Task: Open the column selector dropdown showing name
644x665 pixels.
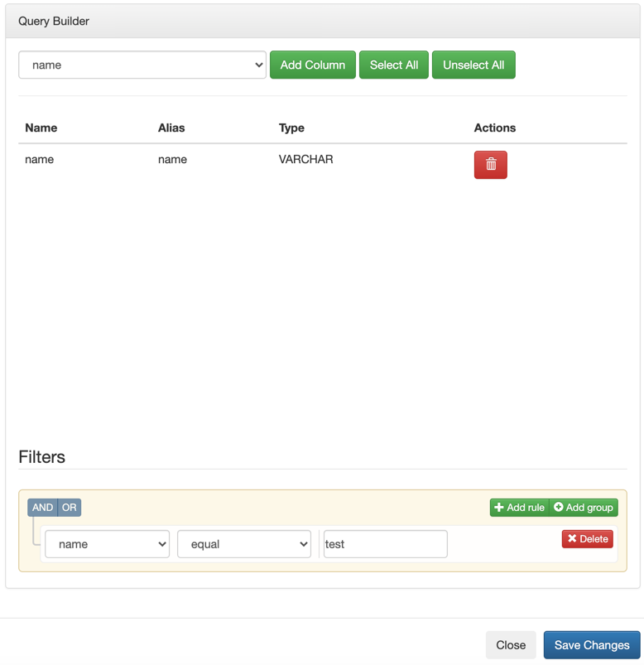Action: pos(142,65)
